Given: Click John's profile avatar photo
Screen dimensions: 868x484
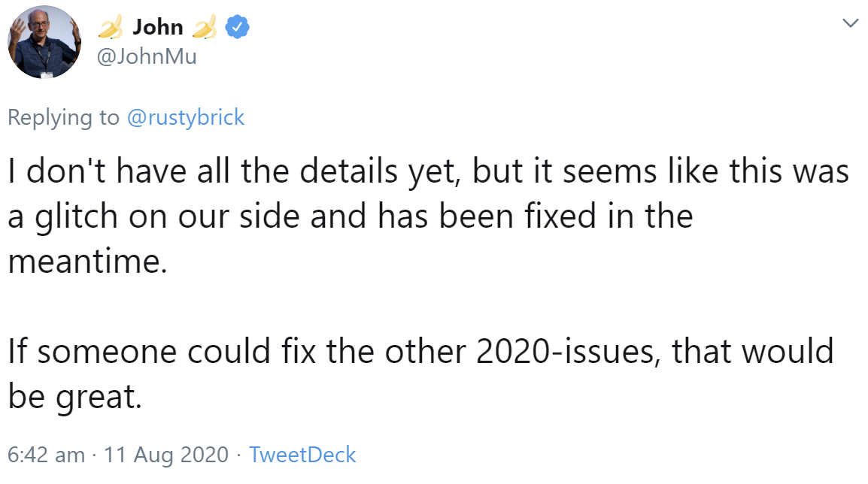Looking at the screenshot, I should tap(45, 43).
